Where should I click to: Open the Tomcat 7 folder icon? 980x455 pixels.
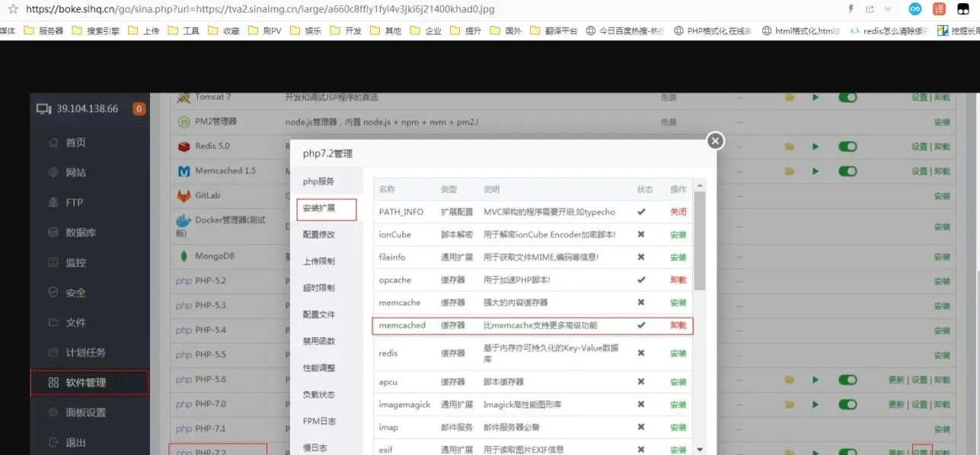point(790,97)
